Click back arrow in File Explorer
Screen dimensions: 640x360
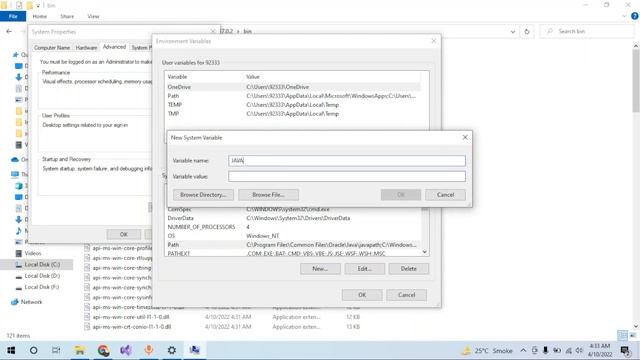coord(9,31)
